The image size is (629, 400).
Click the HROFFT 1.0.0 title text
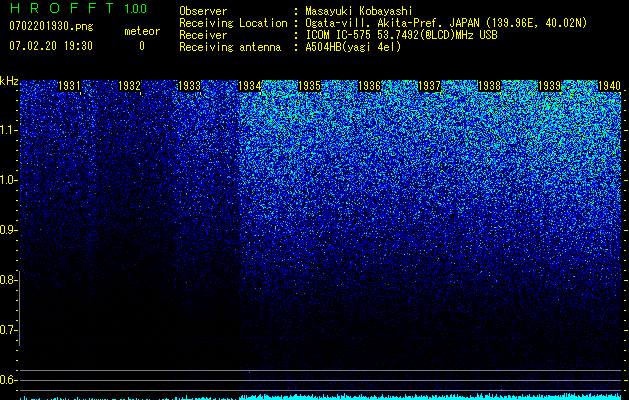click(78, 8)
